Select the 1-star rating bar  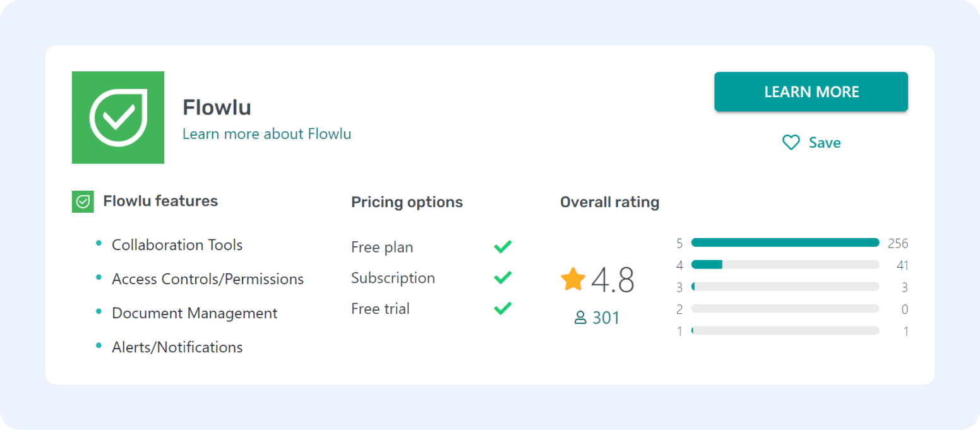click(x=786, y=330)
